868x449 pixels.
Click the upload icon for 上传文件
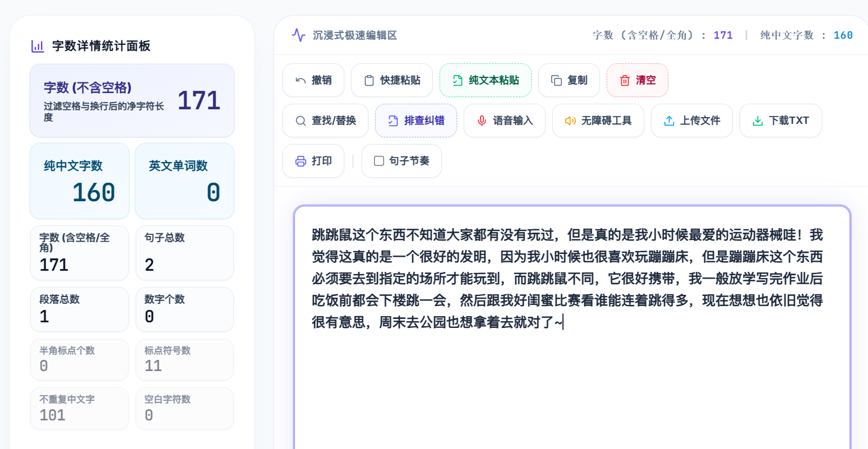pyautogui.click(x=669, y=121)
